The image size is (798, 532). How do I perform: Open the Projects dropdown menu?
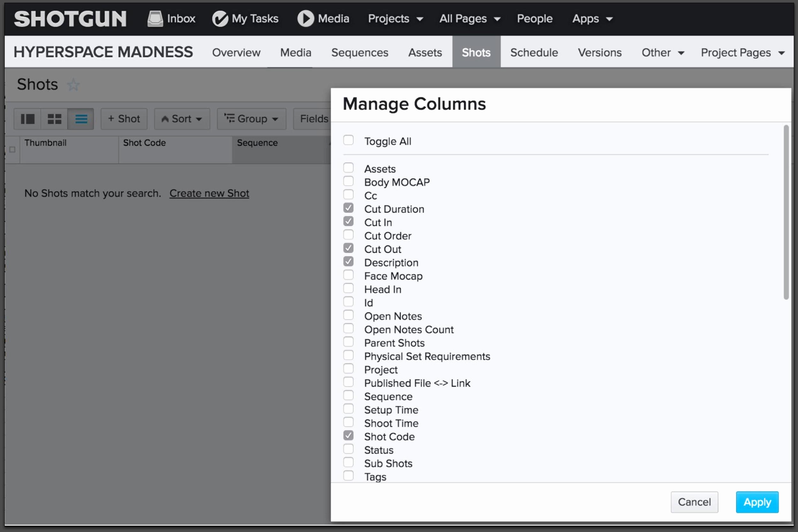(x=395, y=18)
